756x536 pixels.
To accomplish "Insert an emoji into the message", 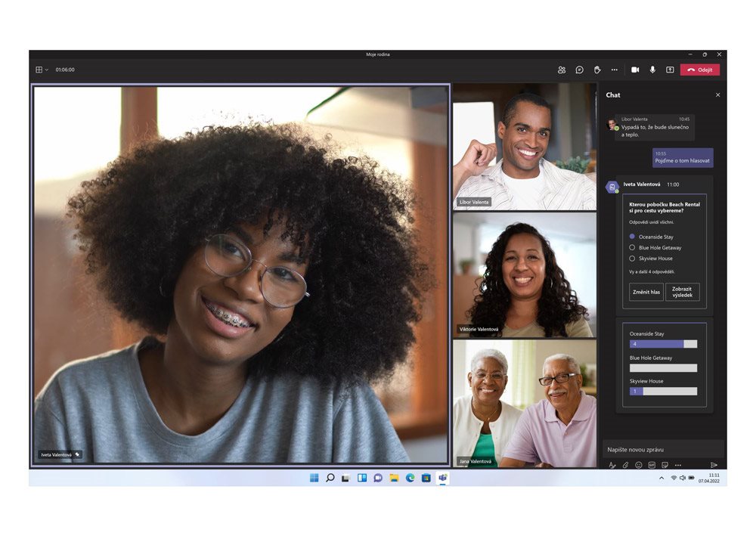I will click(639, 464).
